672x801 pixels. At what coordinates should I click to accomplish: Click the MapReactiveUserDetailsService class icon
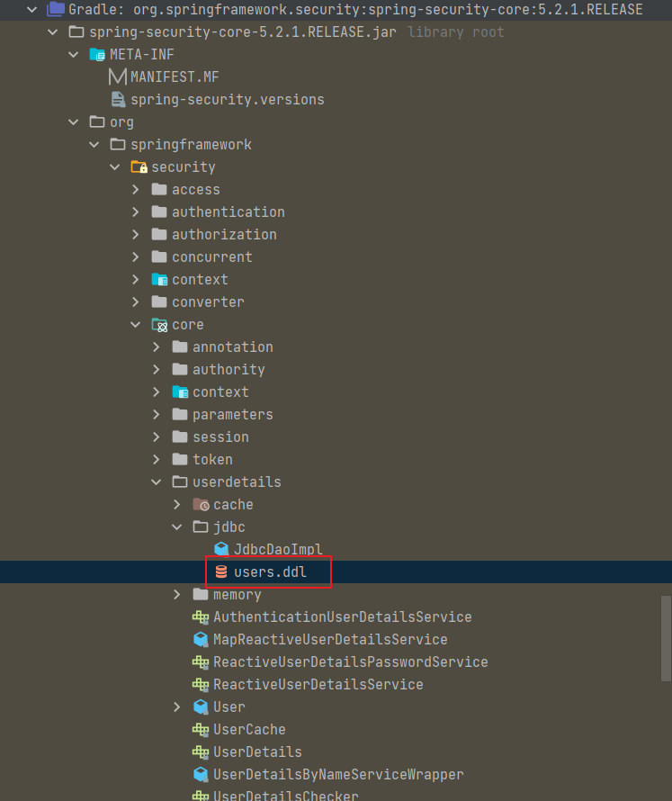coord(201,640)
